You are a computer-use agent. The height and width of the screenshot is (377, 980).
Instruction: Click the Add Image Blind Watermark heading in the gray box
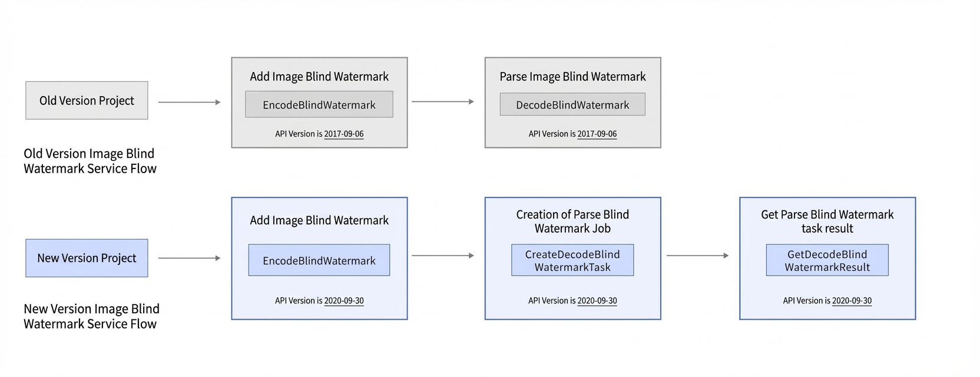[319, 77]
